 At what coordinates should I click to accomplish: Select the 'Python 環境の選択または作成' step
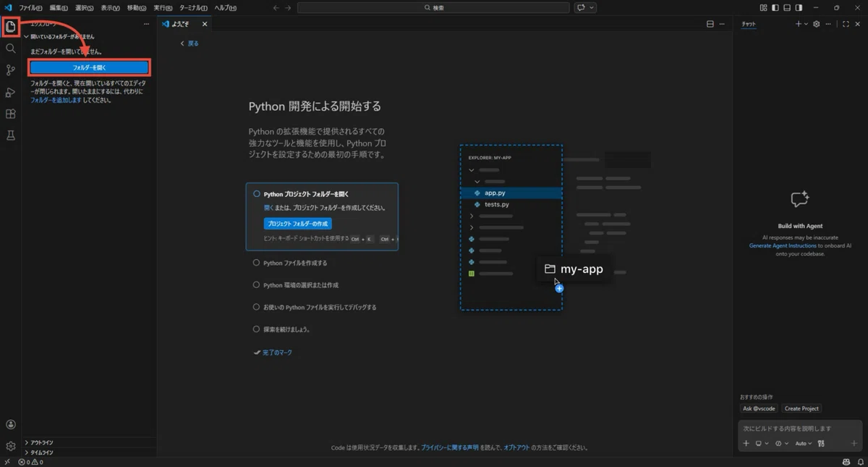click(295, 285)
